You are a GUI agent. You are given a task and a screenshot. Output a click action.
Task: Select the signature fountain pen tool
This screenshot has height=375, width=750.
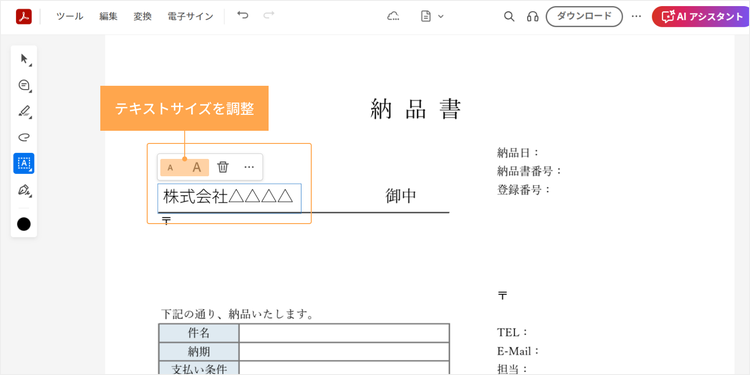pyautogui.click(x=24, y=190)
